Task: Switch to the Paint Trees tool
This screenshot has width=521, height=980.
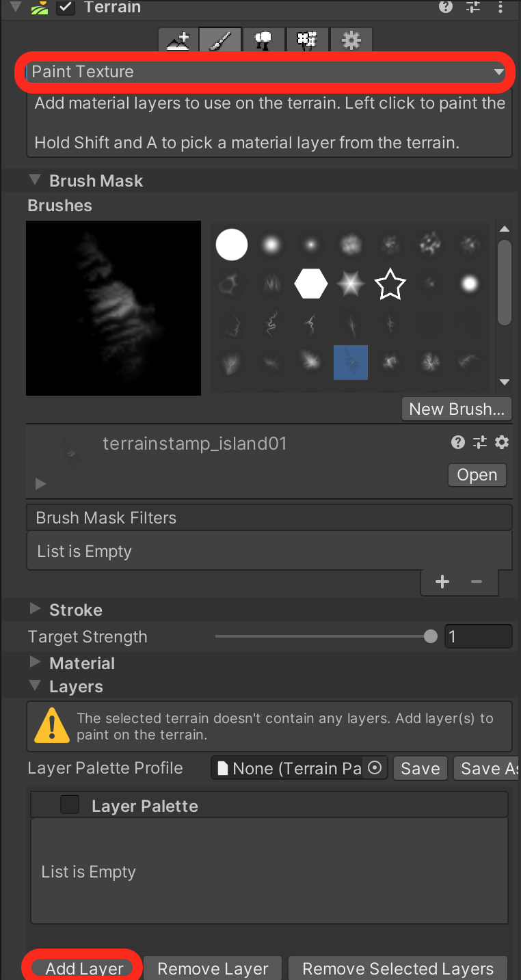Action: (264, 40)
